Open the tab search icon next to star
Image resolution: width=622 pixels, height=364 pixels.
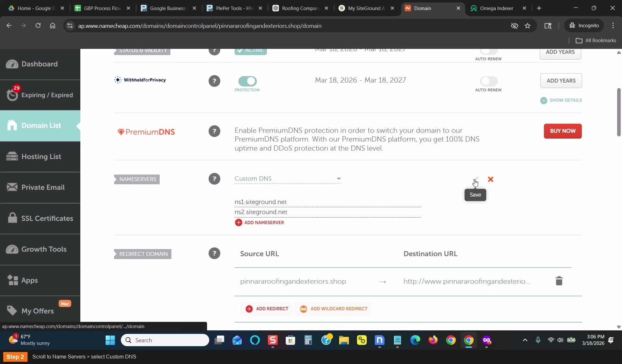click(x=548, y=26)
